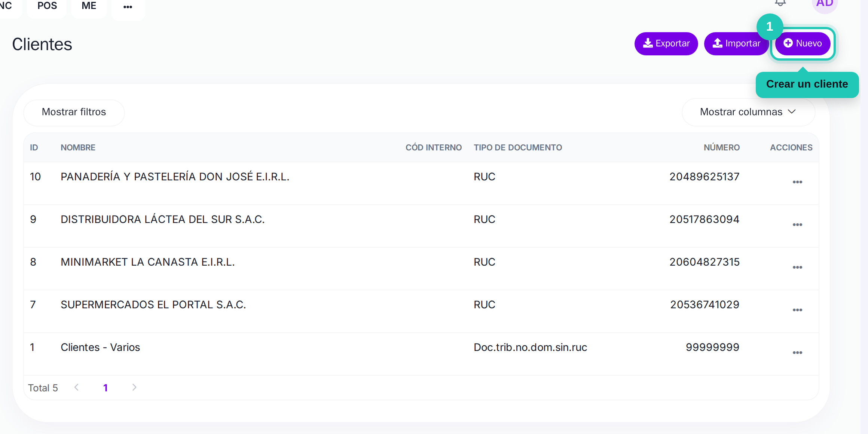
Task: Click the TIPO DE DOCUMENTO column header
Action: coord(518,148)
